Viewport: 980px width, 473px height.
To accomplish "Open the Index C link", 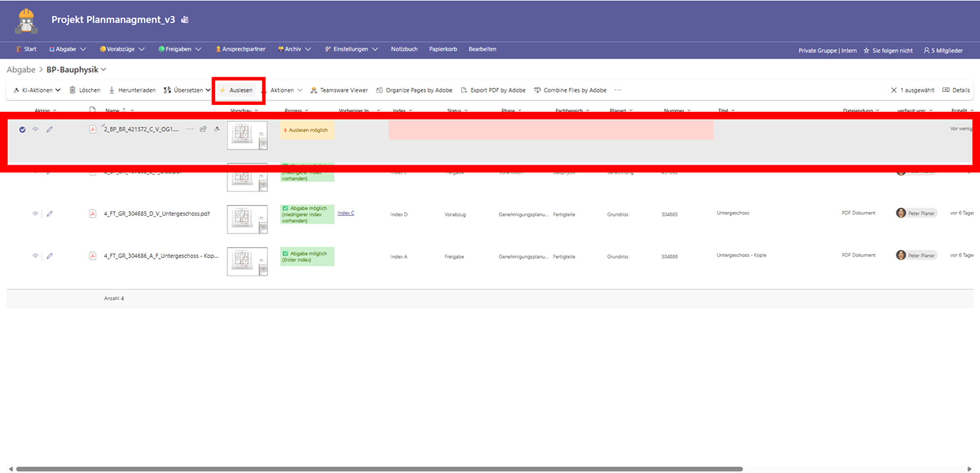I will 345,213.
